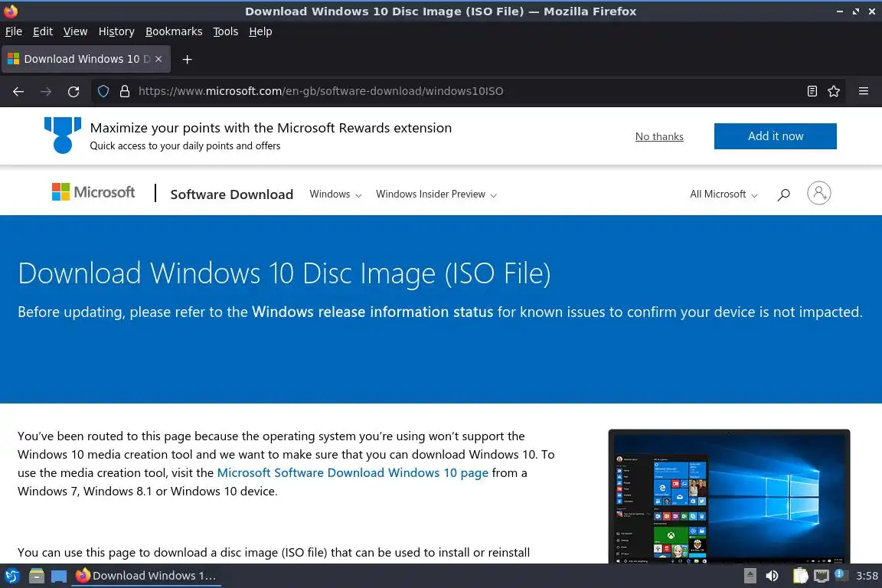Reload the current page
The image size is (882, 588).
click(x=73, y=91)
